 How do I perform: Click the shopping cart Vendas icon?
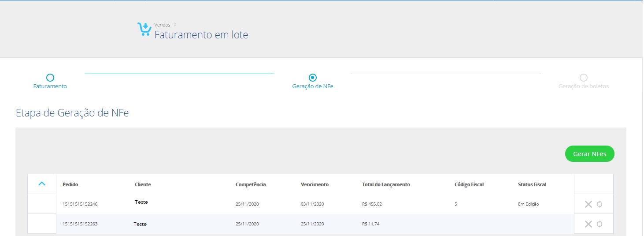[x=144, y=29]
